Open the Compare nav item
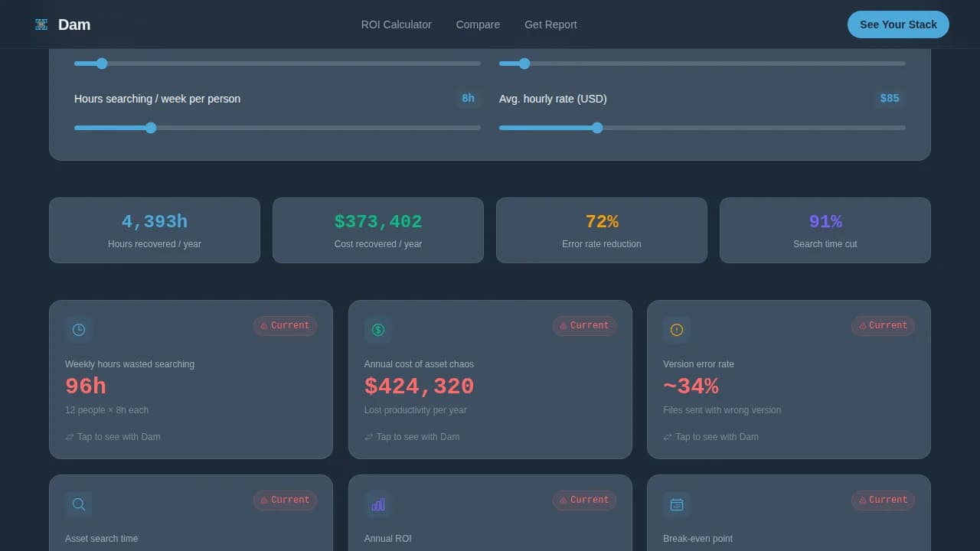This screenshot has width=980, height=551. [x=478, y=24]
